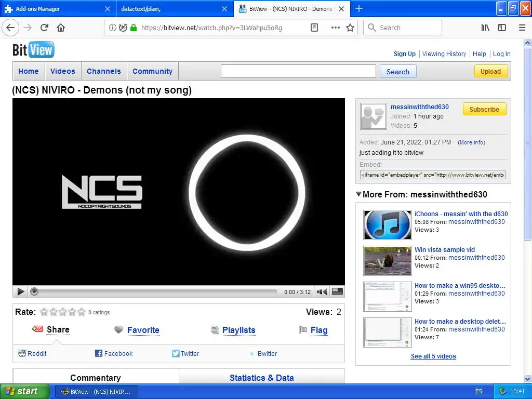
Task: Open the Sign Up link
Action: [x=404, y=54]
